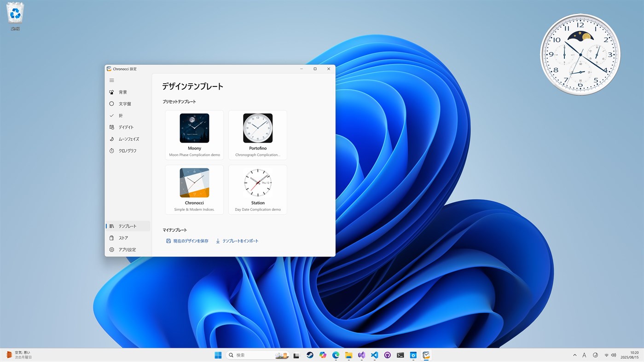Click 現在のデザインを保存 to save the design
Screen dimensions: 644x362
click(x=187, y=241)
